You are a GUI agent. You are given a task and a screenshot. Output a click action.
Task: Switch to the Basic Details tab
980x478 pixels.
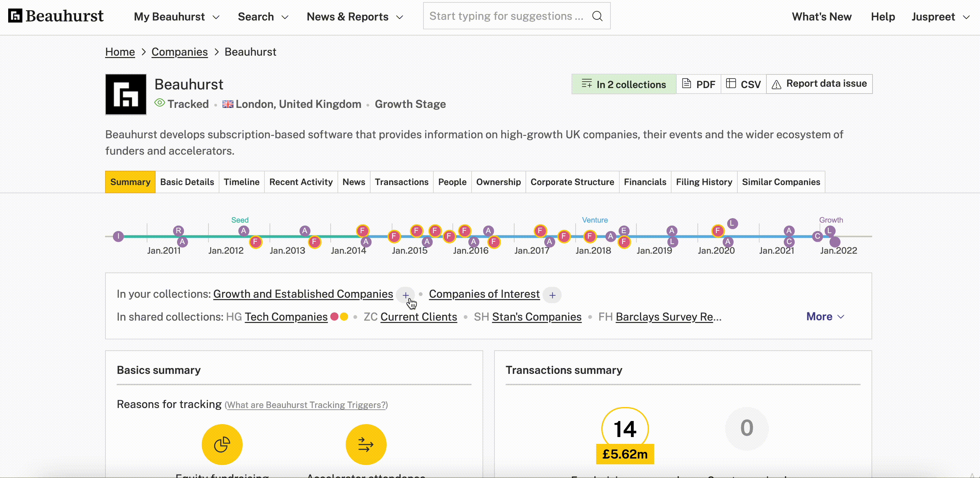click(187, 182)
